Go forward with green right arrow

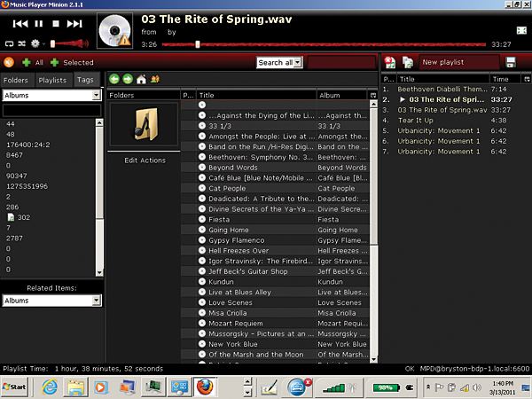128,79
